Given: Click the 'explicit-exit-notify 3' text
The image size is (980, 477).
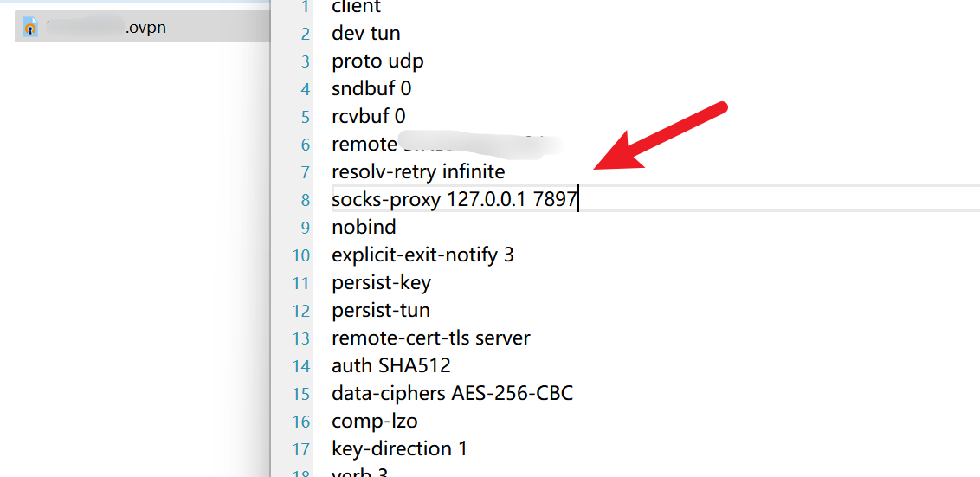Looking at the screenshot, I should click(x=422, y=255).
